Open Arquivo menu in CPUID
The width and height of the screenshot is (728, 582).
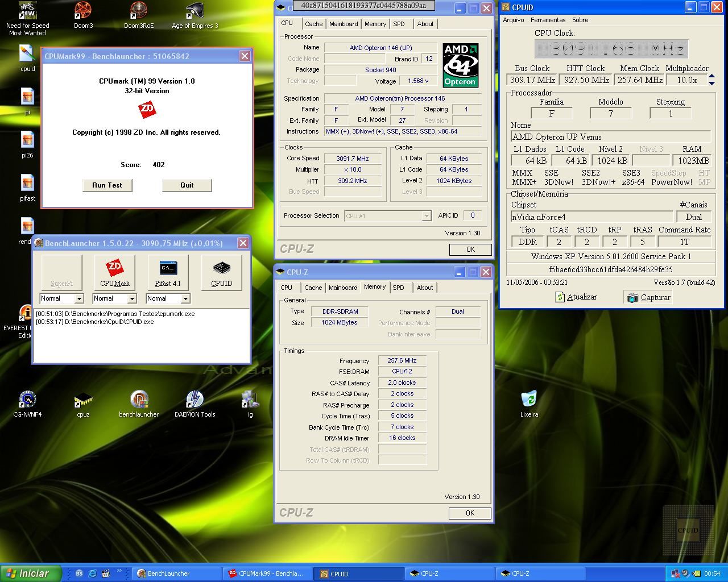click(513, 20)
